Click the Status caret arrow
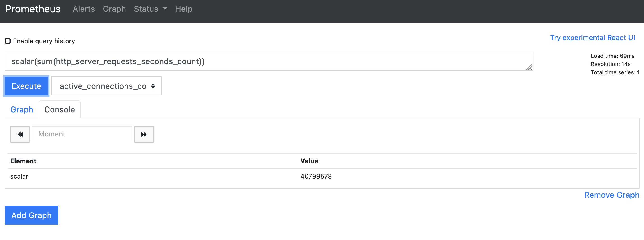The image size is (644, 240). (165, 9)
